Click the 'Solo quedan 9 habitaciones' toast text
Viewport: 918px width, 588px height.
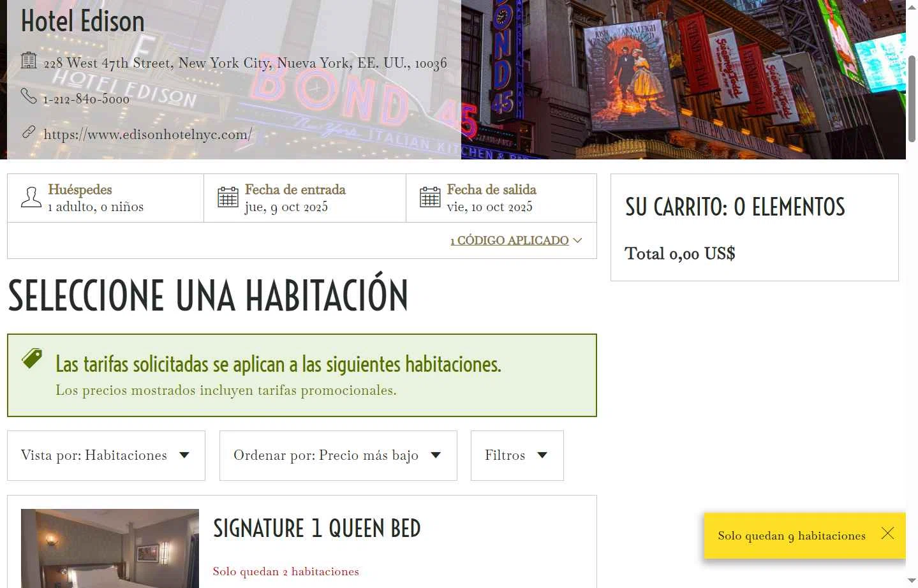(792, 536)
